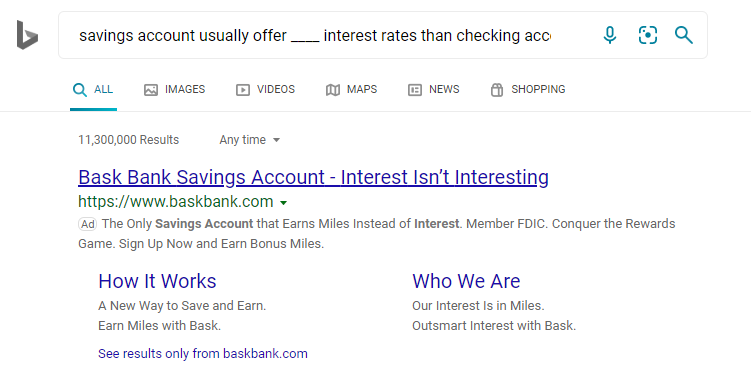Click the News tab newspaper icon
The image size is (751, 378).
(415, 90)
